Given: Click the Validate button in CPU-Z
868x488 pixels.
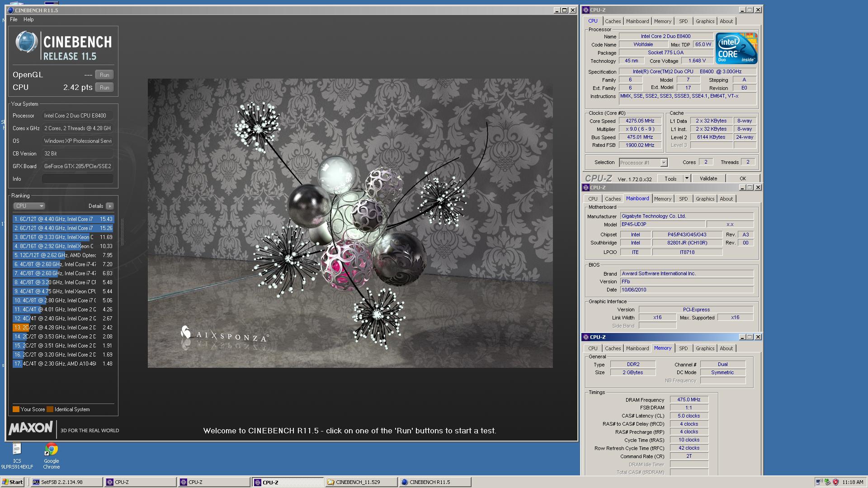Looking at the screenshot, I should click(708, 179).
